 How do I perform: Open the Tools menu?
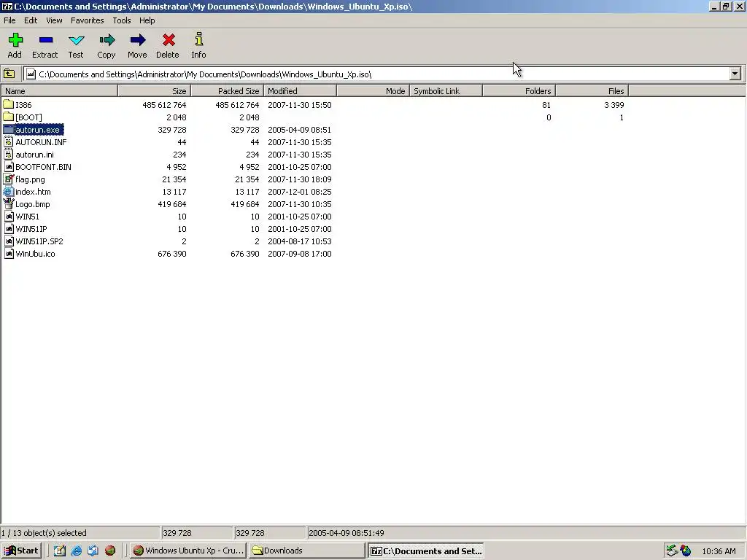click(122, 20)
